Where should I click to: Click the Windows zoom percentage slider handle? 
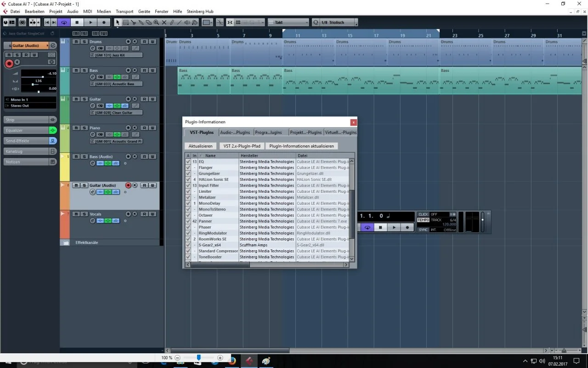point(199,357)
